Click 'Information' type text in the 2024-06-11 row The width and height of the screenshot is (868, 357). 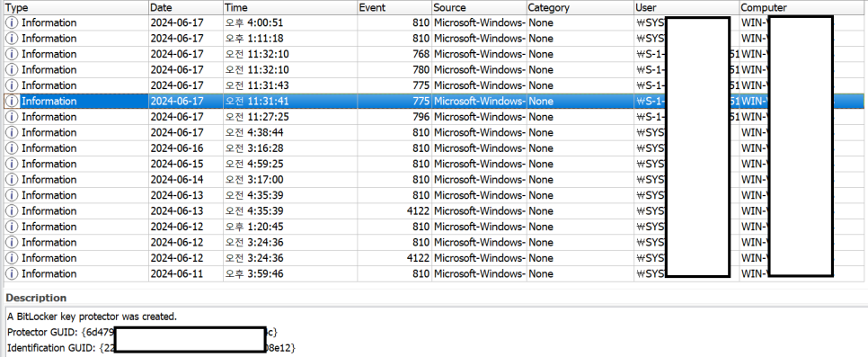coord(49,273)
